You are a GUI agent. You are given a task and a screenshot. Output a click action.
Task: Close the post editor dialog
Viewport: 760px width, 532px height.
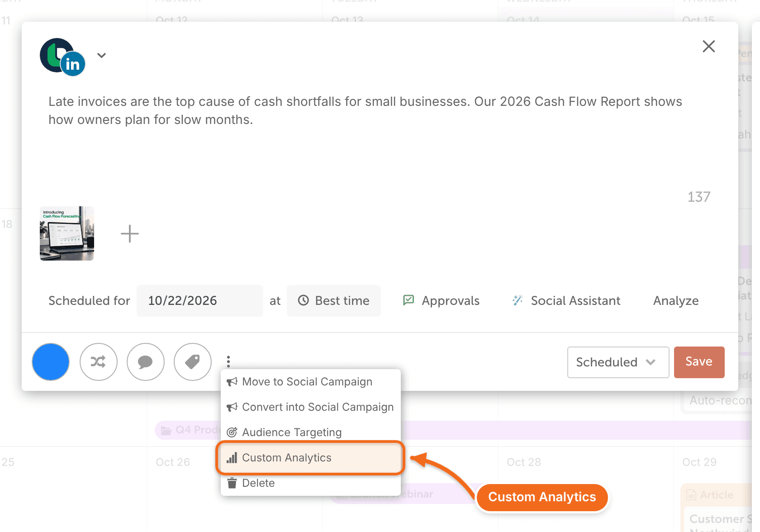(708, 46)
